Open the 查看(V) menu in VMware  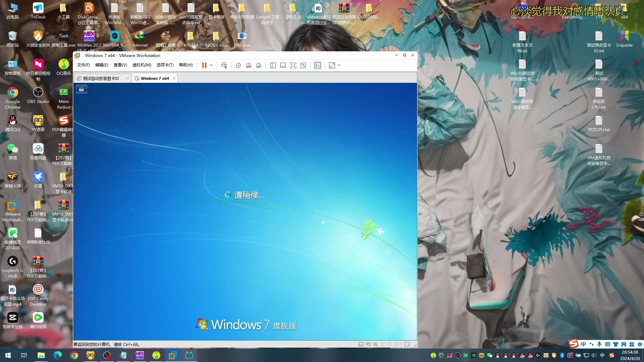120,65
